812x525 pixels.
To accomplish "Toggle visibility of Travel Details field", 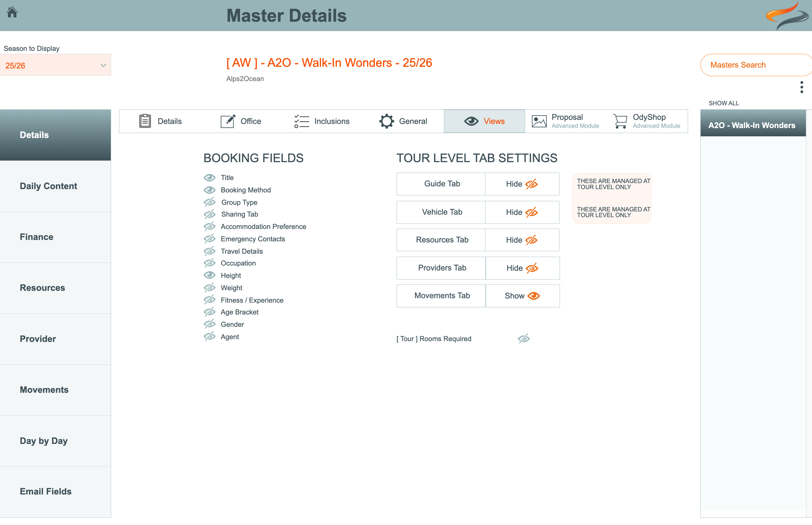I will (210, 251).
